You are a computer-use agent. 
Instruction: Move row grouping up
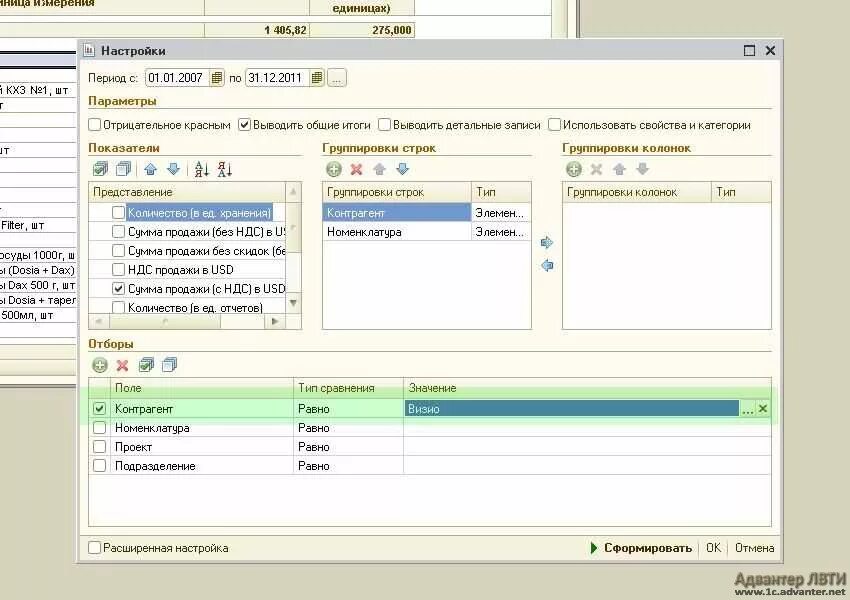(x=379, y=169)
